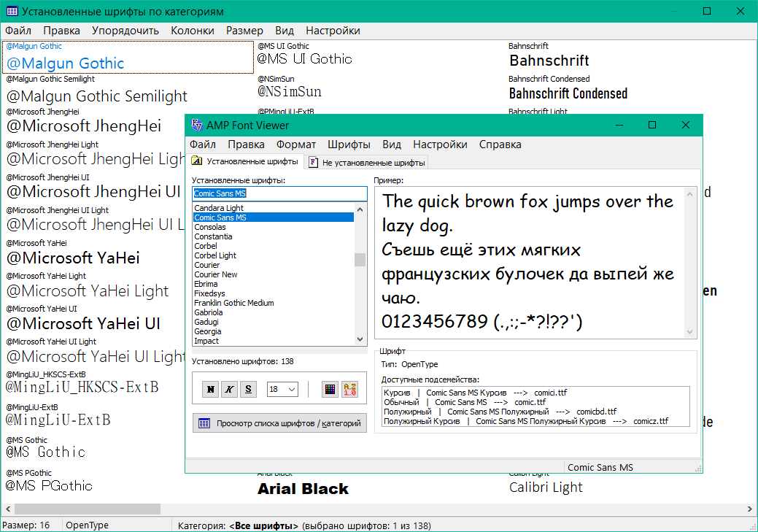Click the font name search field

(279, 193)
